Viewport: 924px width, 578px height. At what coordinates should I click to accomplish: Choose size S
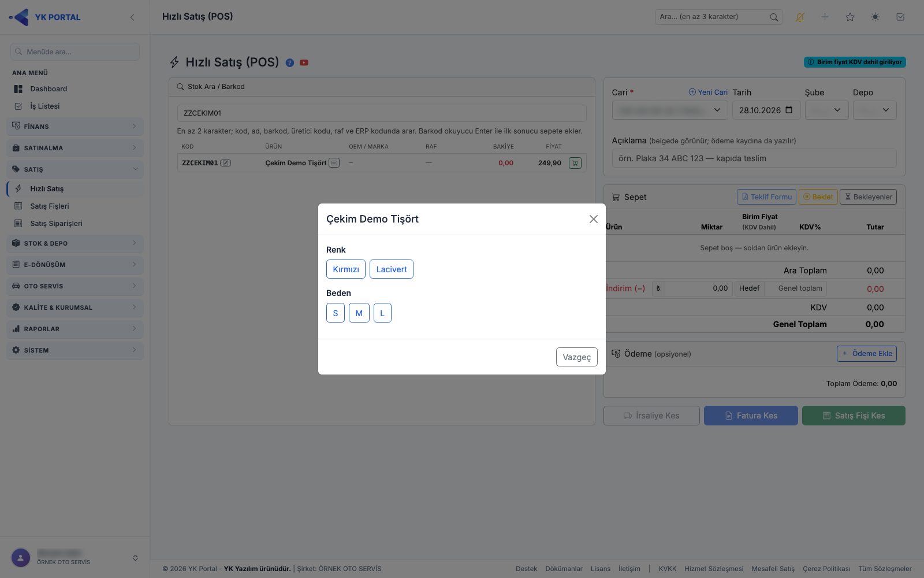pos(336,313)
